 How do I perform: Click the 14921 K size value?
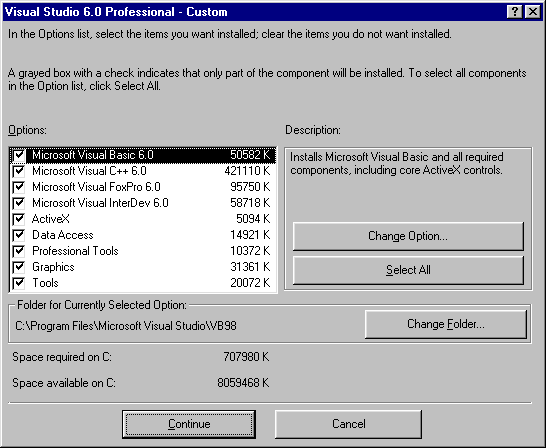(250, 235)
